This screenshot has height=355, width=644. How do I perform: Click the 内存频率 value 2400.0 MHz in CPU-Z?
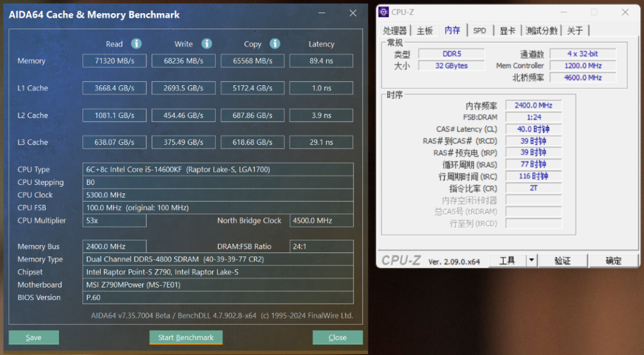pyautogui.click(x=534, y=106)
